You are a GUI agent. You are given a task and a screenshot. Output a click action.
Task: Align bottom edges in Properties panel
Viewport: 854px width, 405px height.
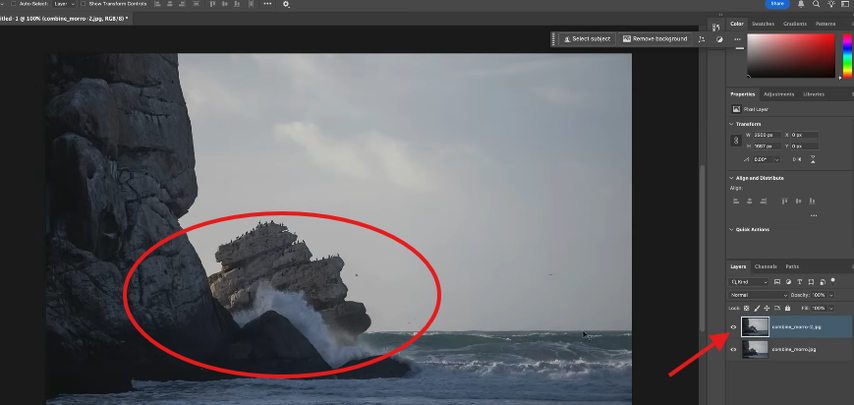(812, 201)
